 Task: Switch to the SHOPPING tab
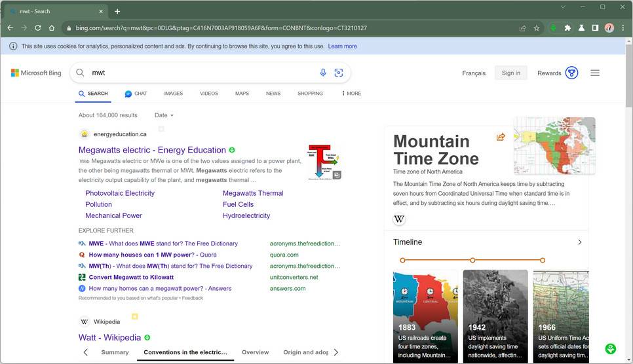click(310, 93)
